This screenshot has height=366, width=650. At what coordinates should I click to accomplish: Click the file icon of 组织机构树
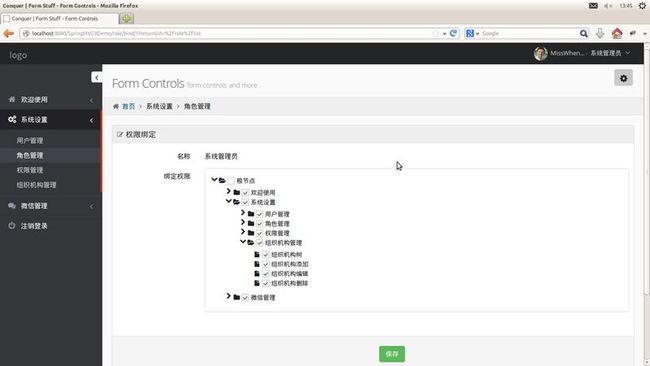pos(257,255)
